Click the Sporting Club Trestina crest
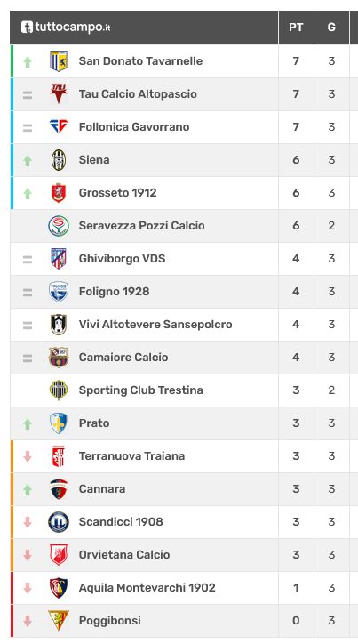Screen dimensions: 358x644 point(59,390)
